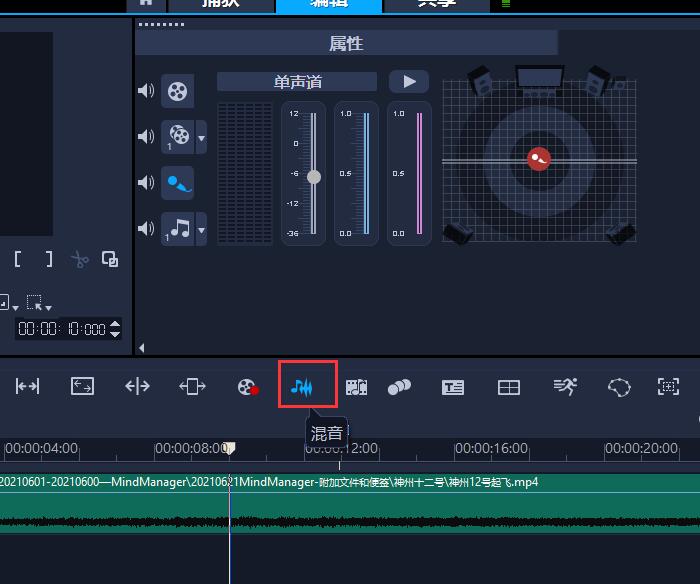Select the voice track microphone icon
This screenshot has height=584, width=700.
click(x=177, y=183)
